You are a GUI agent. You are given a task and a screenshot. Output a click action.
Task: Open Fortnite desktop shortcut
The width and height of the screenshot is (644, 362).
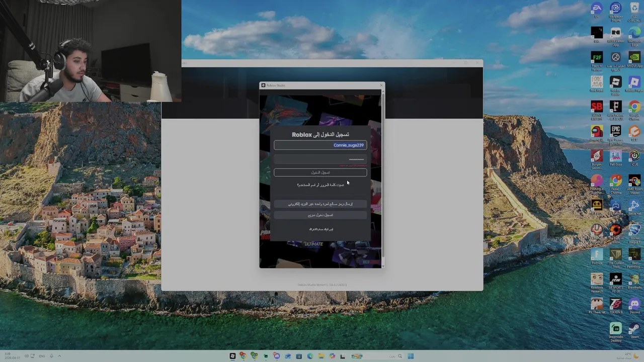pyautogui.click(x=597, y=256)
